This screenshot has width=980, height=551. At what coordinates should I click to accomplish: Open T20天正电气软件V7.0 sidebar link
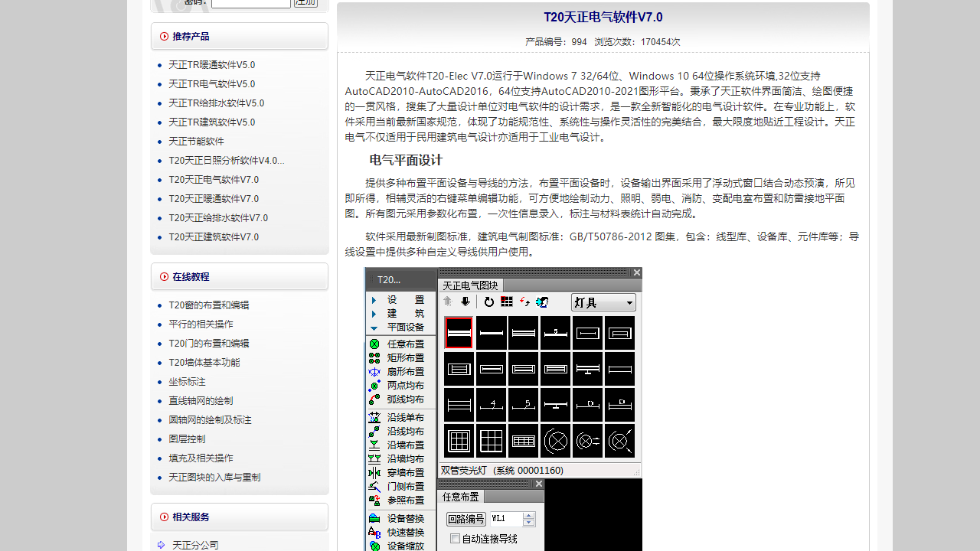click(x=214, y=180)
